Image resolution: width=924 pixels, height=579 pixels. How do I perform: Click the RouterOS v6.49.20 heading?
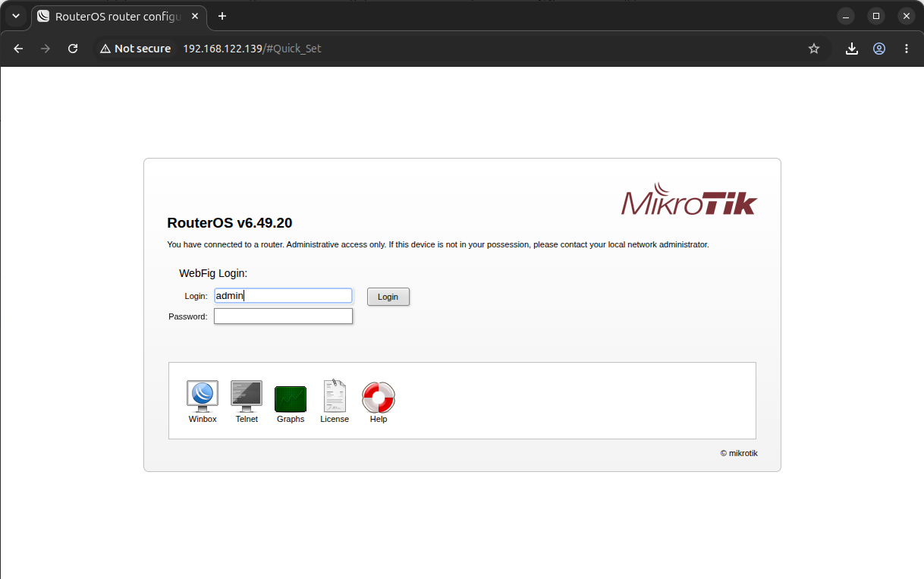tap(230, 223)
